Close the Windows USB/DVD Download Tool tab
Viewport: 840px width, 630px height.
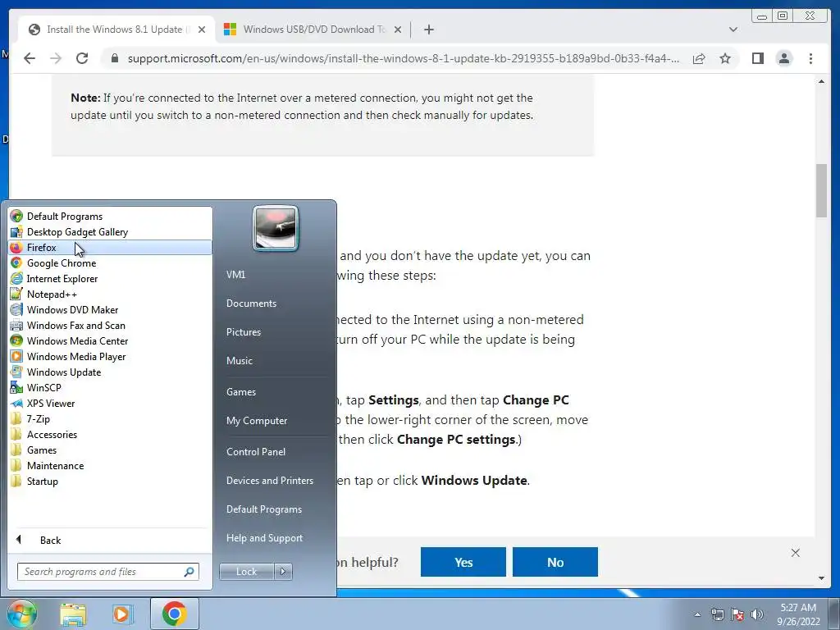pyautogui.click(x=398, y=30)
